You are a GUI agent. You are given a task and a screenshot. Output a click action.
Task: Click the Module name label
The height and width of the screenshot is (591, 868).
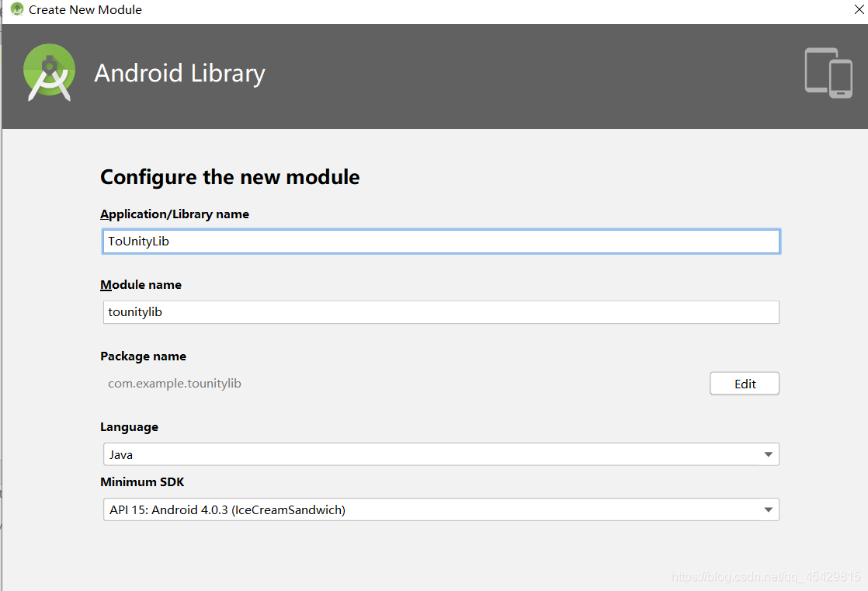[x=141, y=285]
